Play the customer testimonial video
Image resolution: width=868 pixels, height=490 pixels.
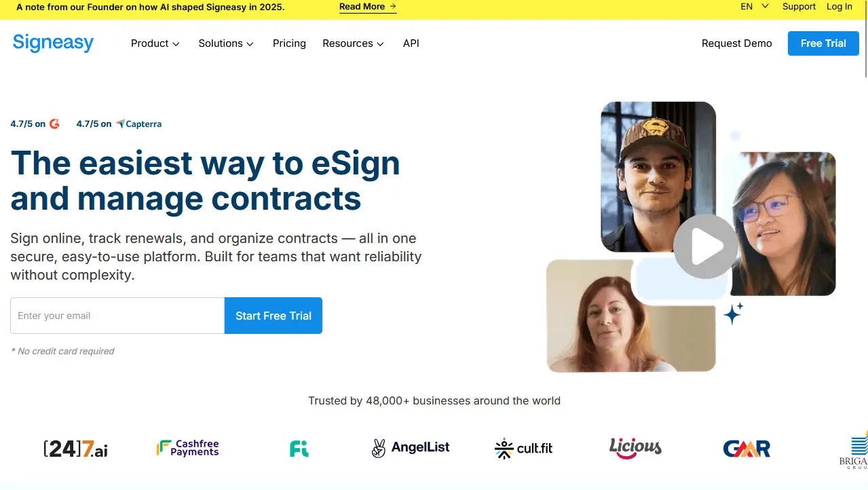point(706,246)
